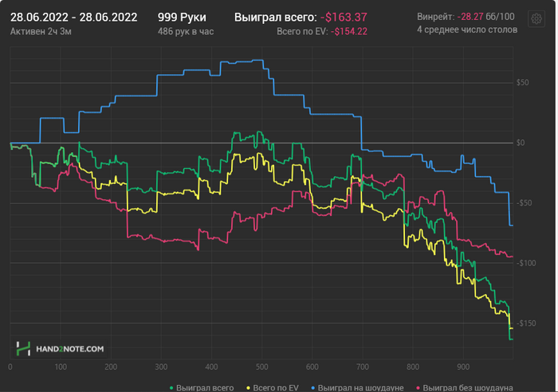Click the '999 Руки' hand count
Viewport: 558px width, 392px height.
182,17
